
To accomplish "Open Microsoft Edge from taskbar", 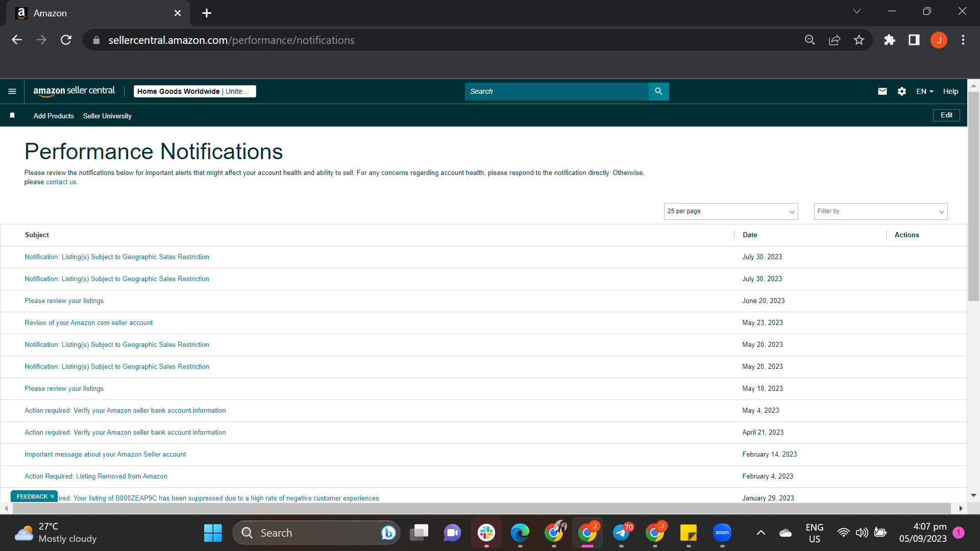I will 520,533.
